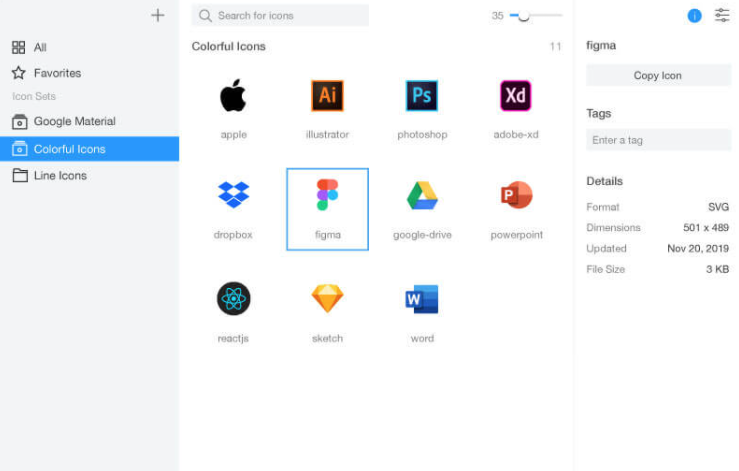
Task: Open the Line Icons folder
Action: point(90,175)
